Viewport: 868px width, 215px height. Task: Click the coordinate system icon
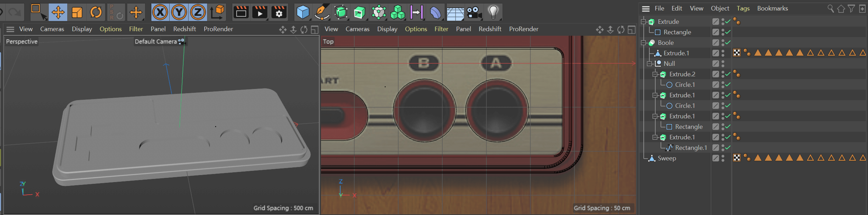click(217, 12)
